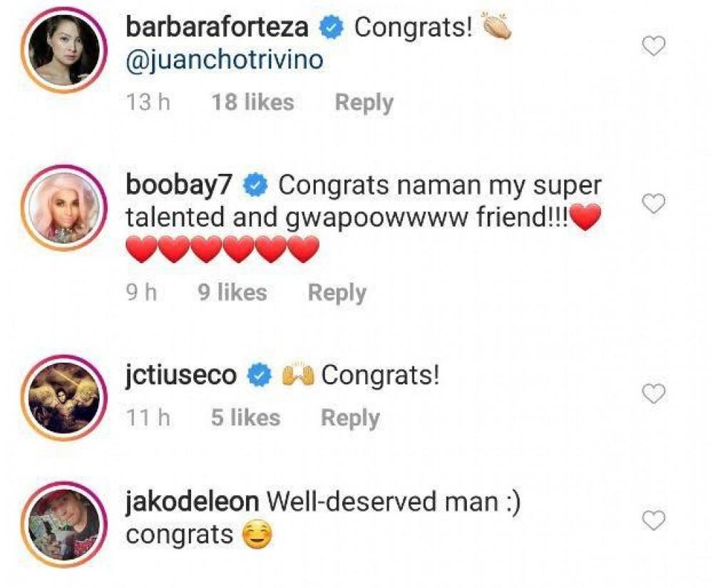Viewport: 713px width, 588px height.
Task: Reply to jctiuseco's comment
Action: (x=350, y=418)
